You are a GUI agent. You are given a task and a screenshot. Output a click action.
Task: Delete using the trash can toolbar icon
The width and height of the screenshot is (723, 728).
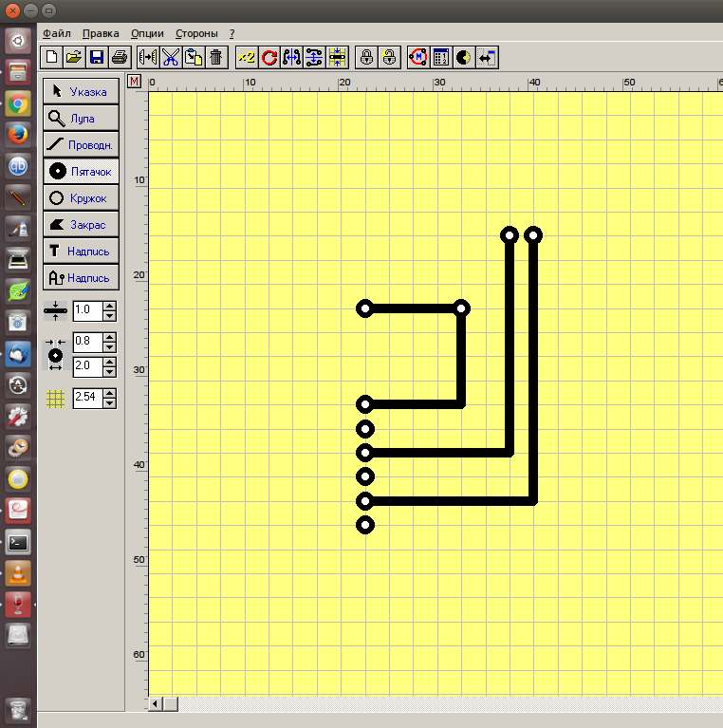click(x=216, y=58)
